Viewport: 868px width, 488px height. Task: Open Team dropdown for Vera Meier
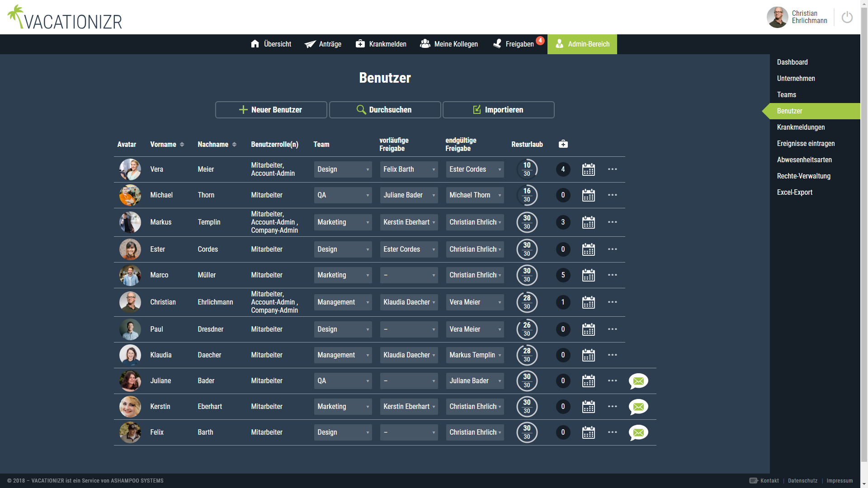click(343, 169)
